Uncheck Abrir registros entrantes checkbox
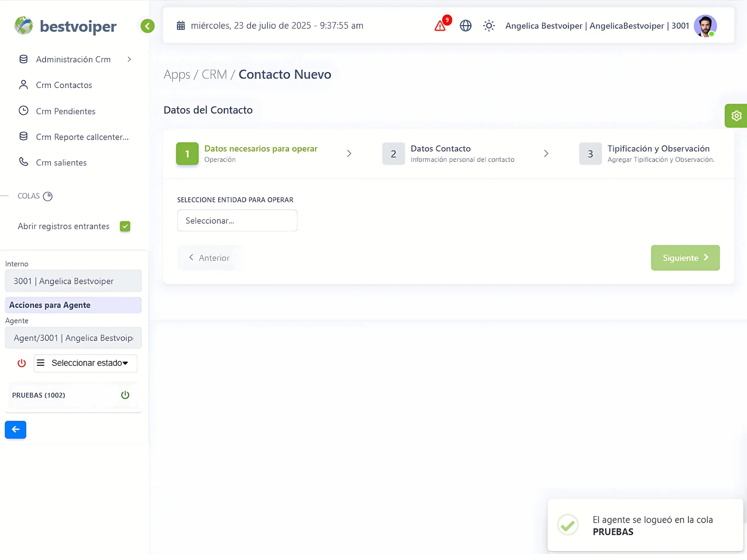 click(125, 226)
